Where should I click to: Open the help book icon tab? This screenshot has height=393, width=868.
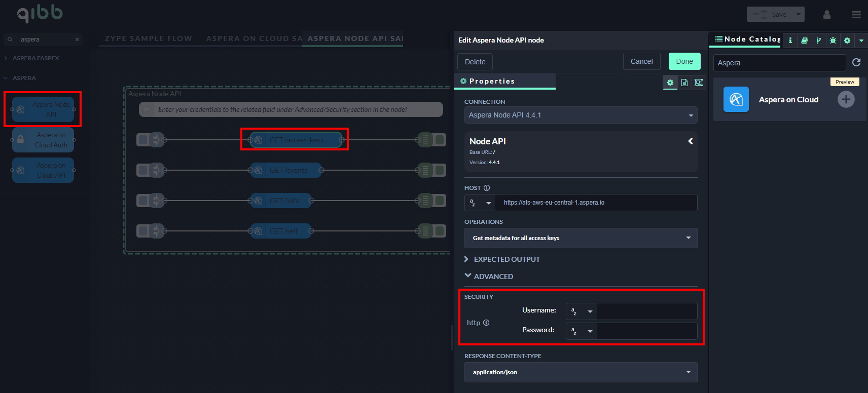[804, 41]
